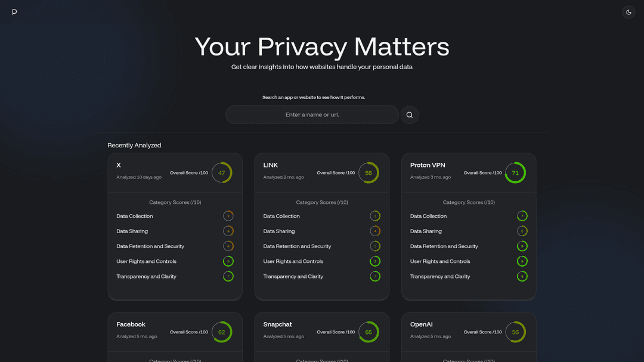Screen dimensions: 644x362
Task: Click LINK Data Sharing score circle
Action: (x=375, y=231)
